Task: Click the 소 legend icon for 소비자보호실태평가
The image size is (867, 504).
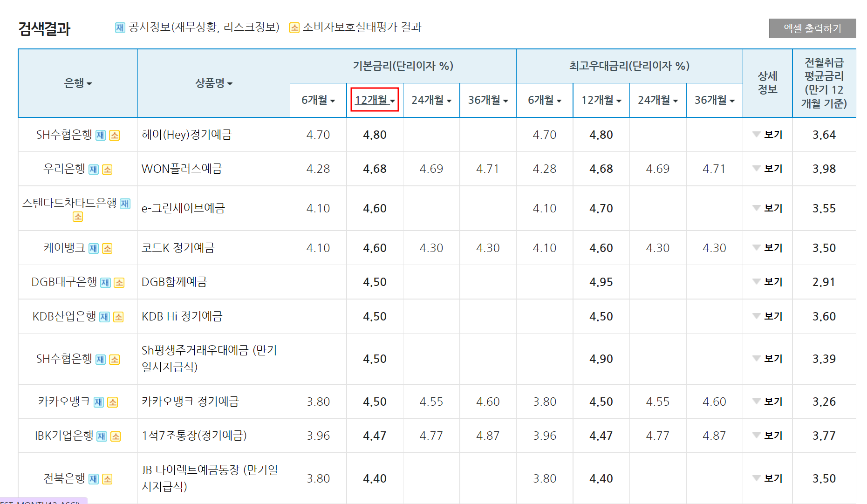Action: coord(294,28)
